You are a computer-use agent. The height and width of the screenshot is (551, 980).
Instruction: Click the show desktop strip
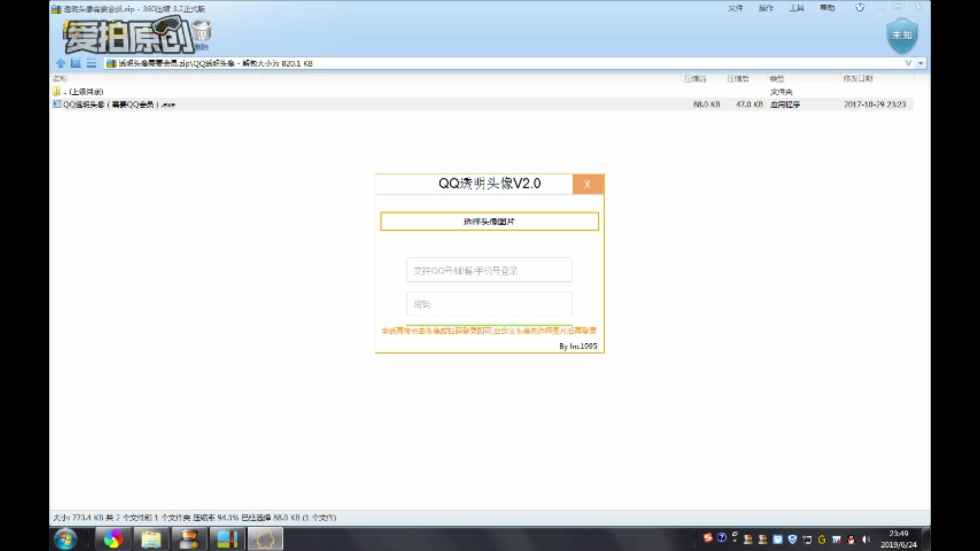[x=926, y=539]
